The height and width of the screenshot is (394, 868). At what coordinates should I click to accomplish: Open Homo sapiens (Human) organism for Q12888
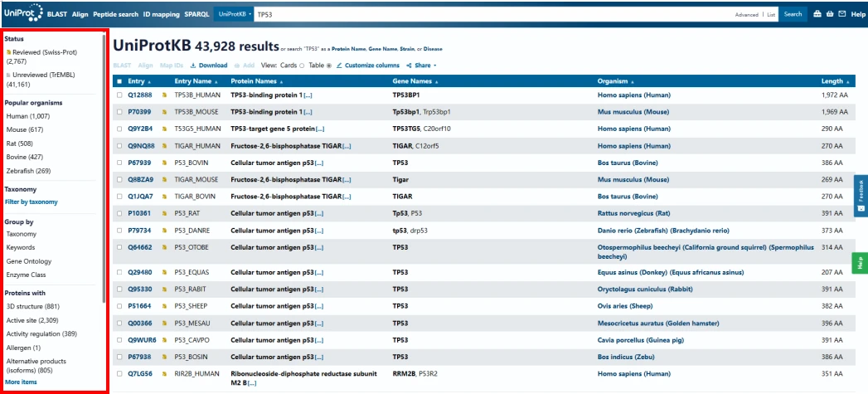coord(634,95)
